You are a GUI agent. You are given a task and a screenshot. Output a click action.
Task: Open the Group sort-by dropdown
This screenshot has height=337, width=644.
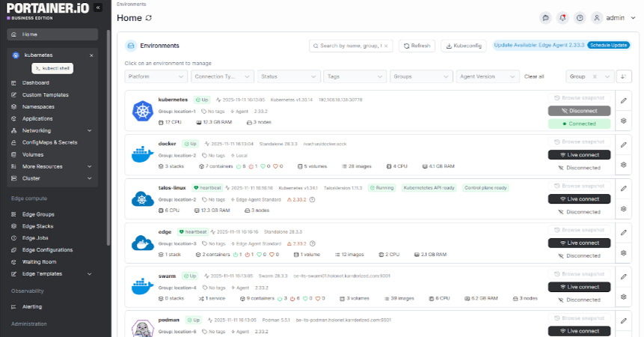[590, 76]
